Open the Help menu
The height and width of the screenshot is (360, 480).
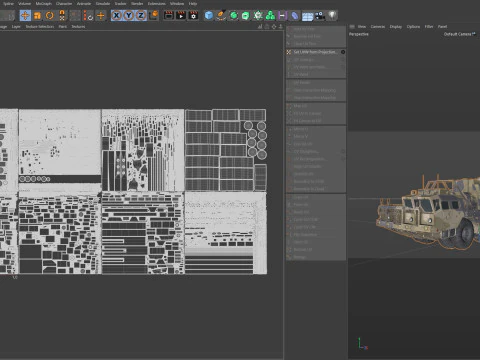pos(193,4)
